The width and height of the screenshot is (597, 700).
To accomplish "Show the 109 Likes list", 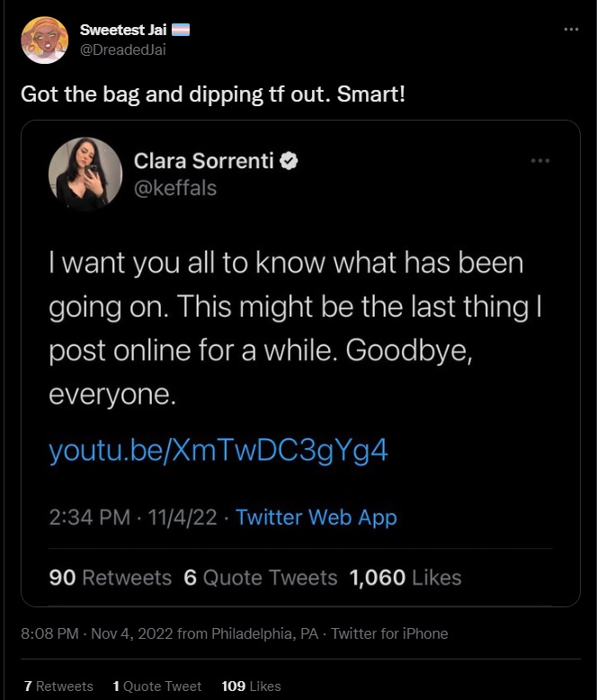I will click(252, 686).
